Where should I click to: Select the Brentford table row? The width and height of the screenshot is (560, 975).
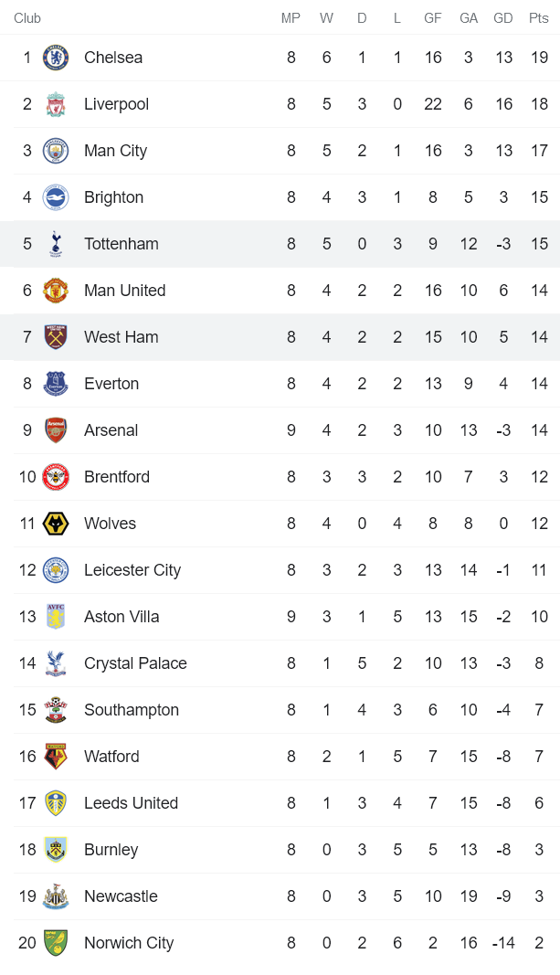280,477
